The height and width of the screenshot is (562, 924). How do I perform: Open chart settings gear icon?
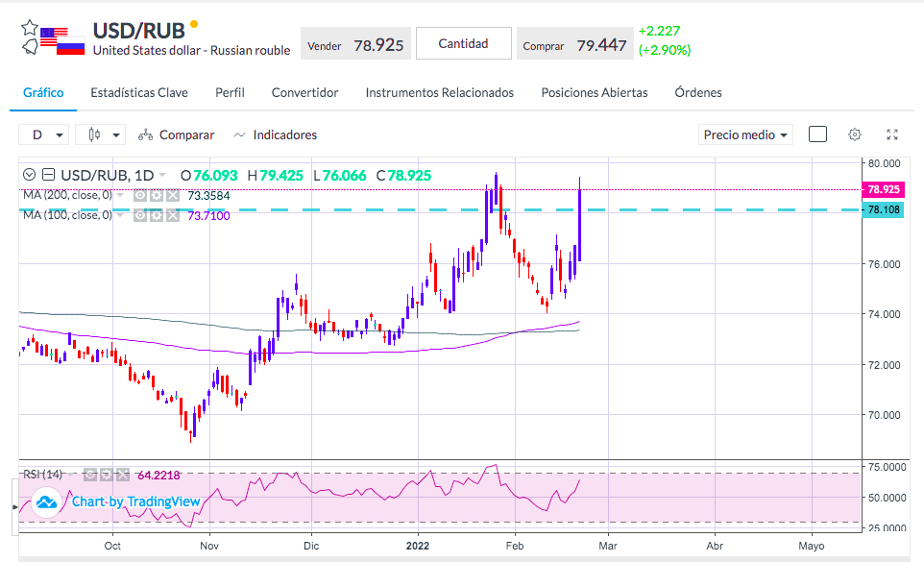click(x=855, y=134)
